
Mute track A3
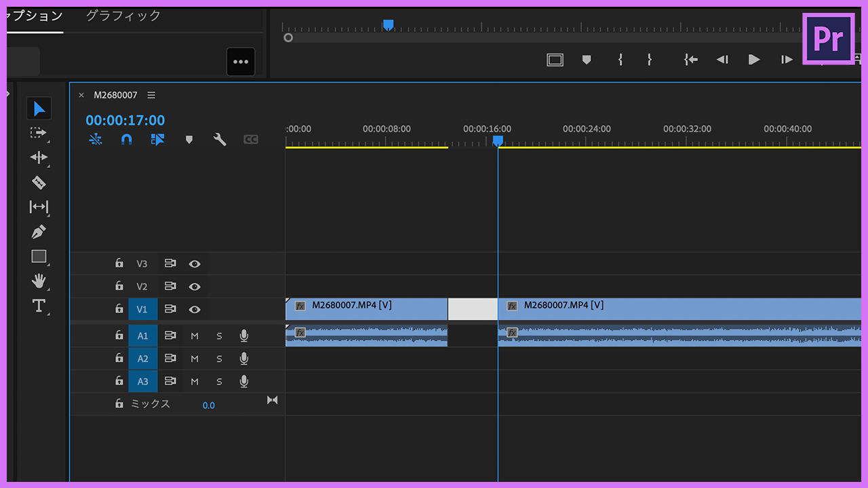(195, 382)
